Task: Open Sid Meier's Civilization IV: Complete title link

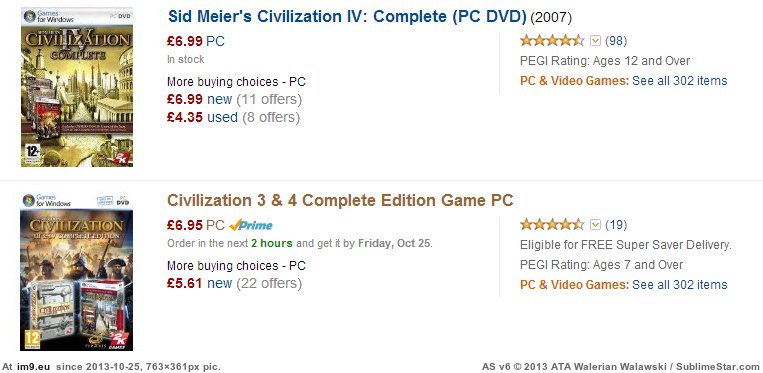Action: point(347,17)
